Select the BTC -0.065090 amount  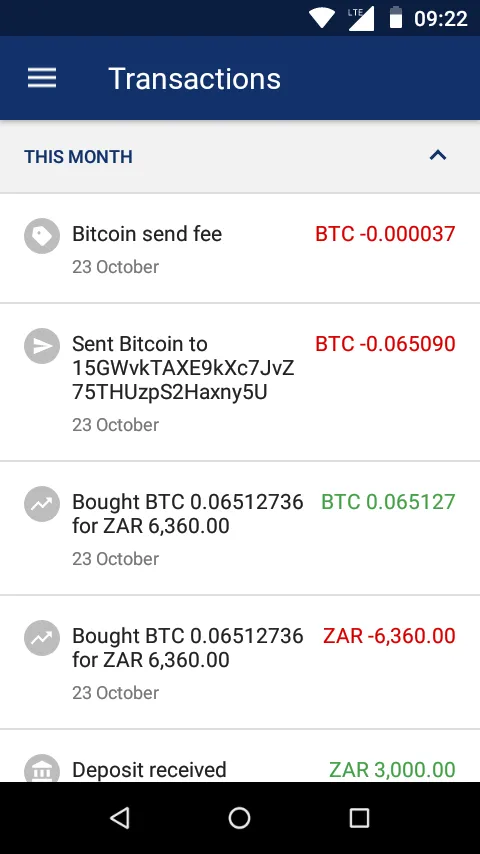385,344
